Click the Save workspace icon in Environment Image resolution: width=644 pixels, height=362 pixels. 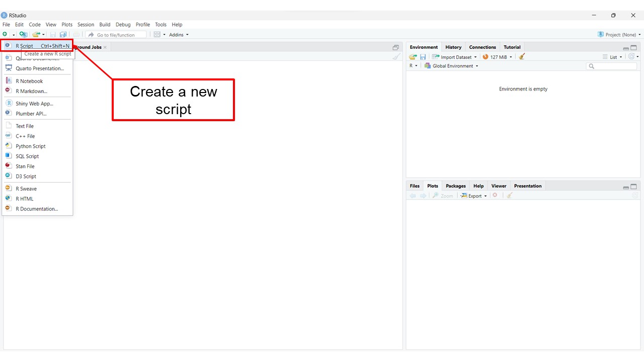coord(423,57)
